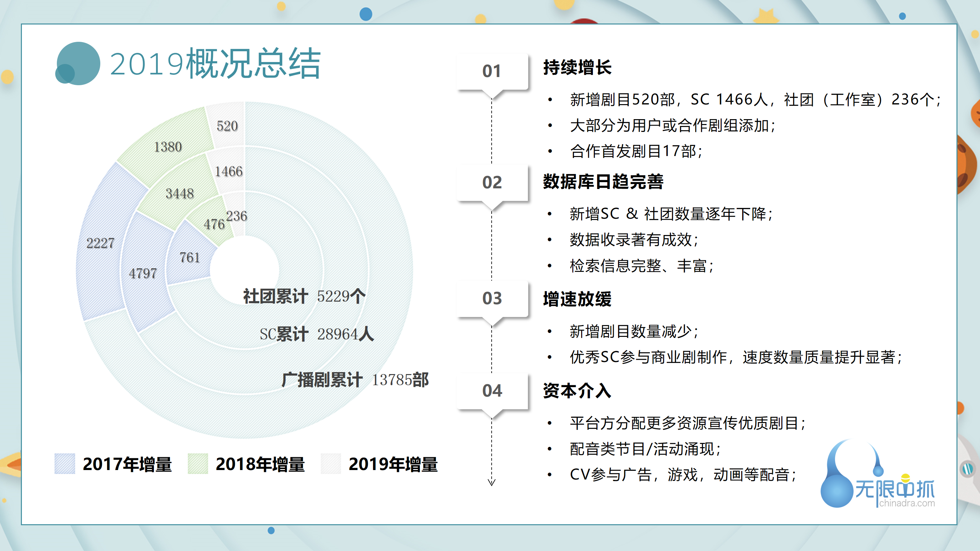Select the 2018年增量 legend swatch
Image resolution: width=980 pixels, height=551 pixels.
click(198, 464)
